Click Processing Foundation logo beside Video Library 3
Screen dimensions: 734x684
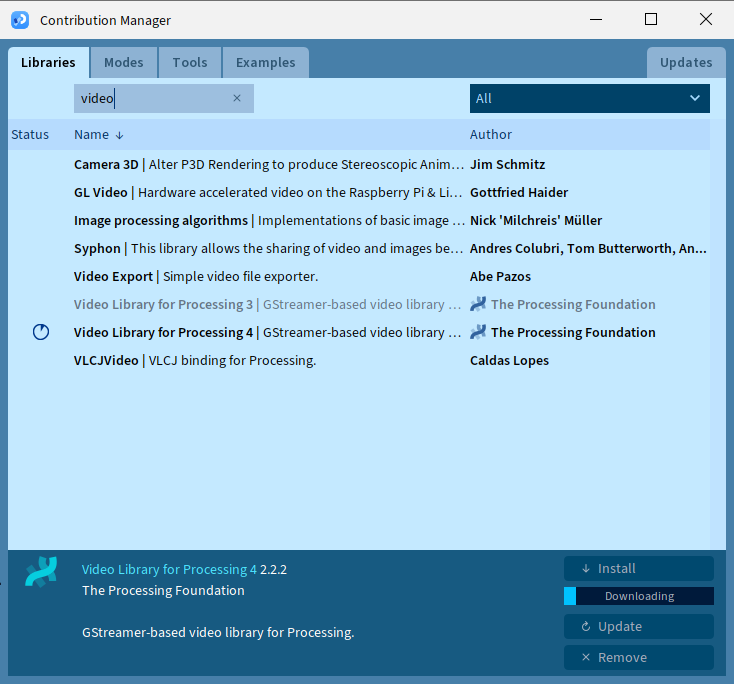(478, 304)
